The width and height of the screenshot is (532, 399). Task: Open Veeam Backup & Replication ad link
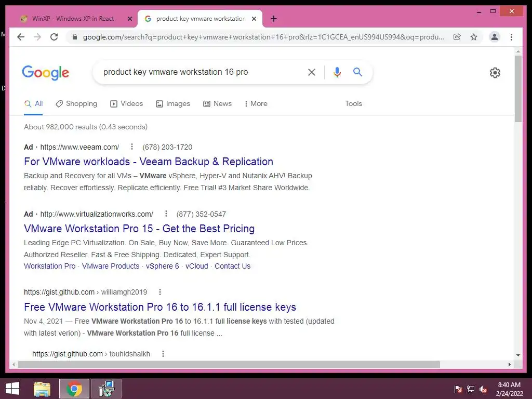click(x=148, y=162)
